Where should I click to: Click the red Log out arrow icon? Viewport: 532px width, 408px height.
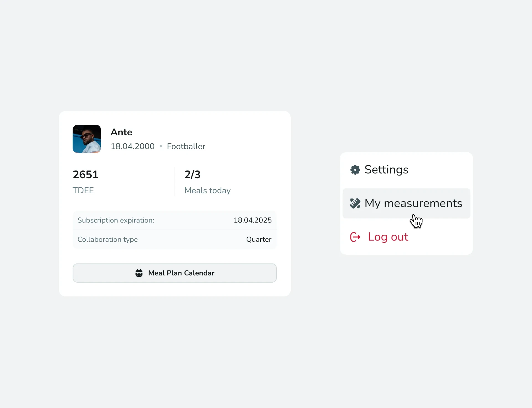tap(355, 237)
